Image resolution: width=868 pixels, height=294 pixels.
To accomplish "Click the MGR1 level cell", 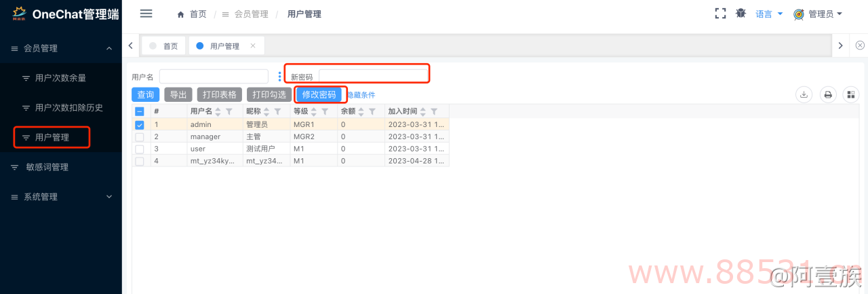I will [x=314, y=125].
